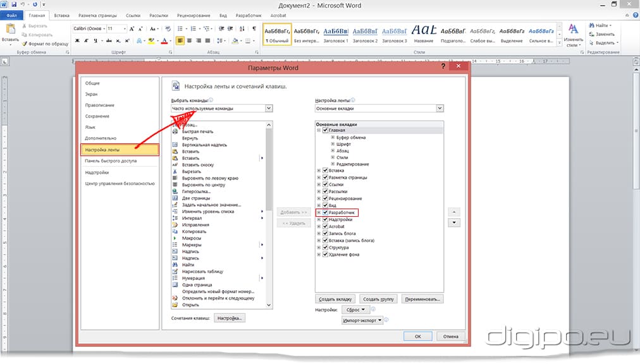Click the Найти binoculars icon in ribbon
The height and width of the screenshot is (364, 640).
click(592, 25)
